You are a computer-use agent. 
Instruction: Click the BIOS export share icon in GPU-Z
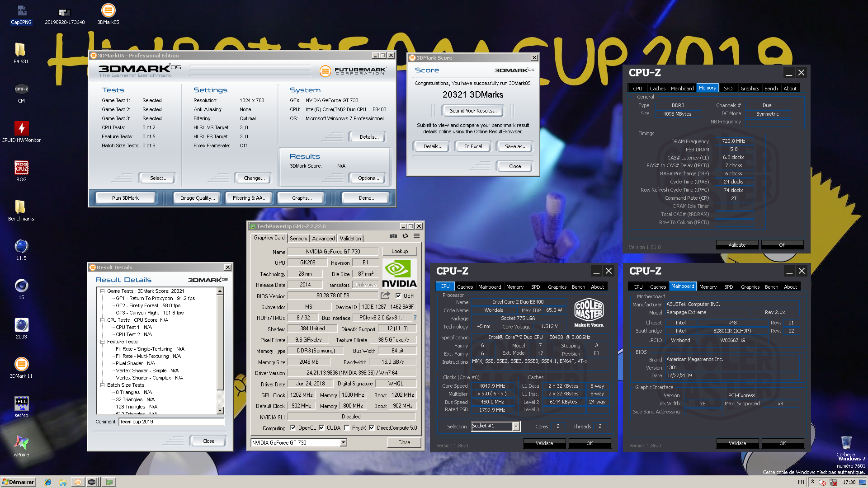click(x=385, y=296)
